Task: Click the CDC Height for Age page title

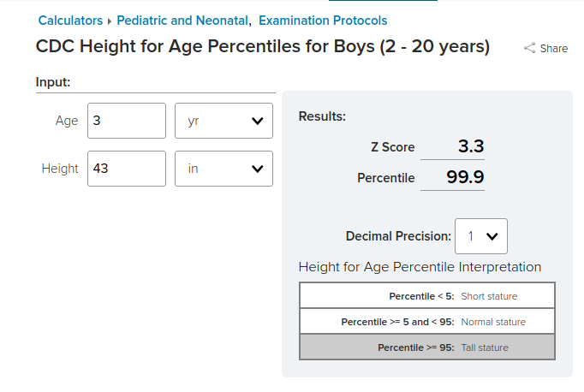Action: pos(263,46)
